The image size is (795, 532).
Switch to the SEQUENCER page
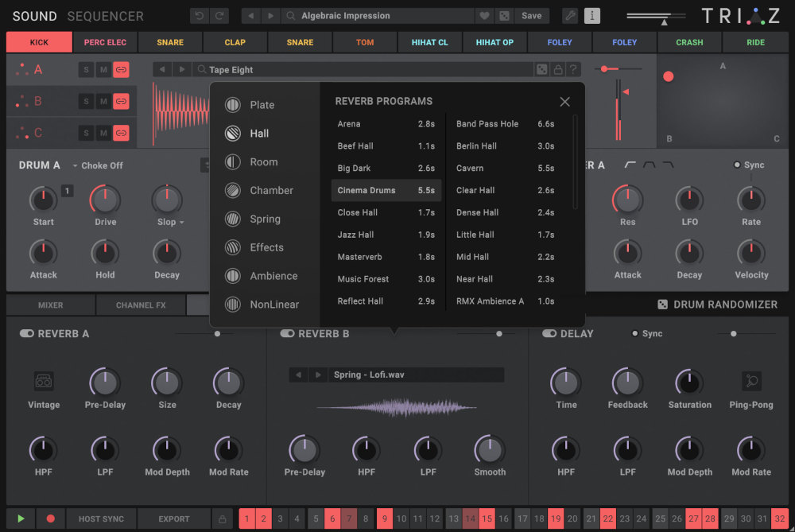(x=105, y=16)
